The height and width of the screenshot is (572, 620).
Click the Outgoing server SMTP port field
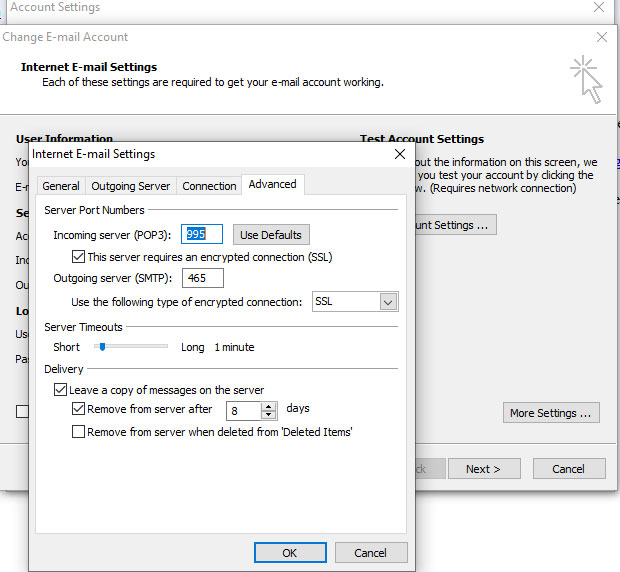tap(201, 278)
